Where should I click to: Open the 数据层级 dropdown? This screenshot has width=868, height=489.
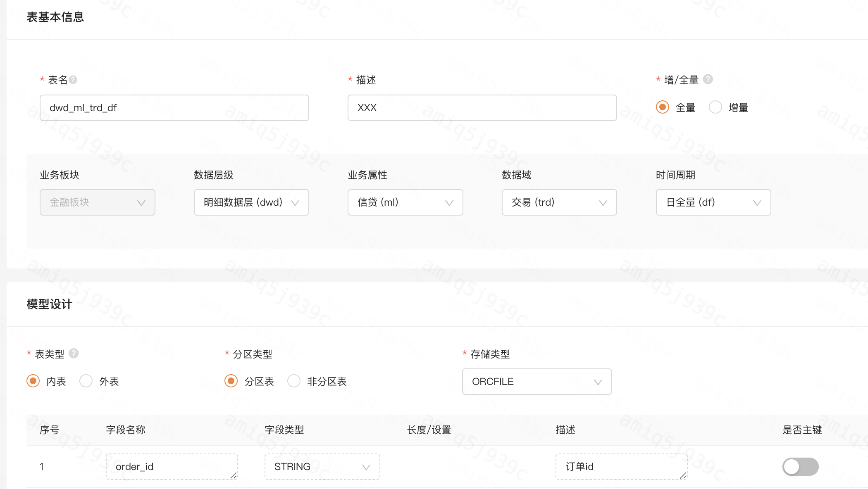point(251,202)
